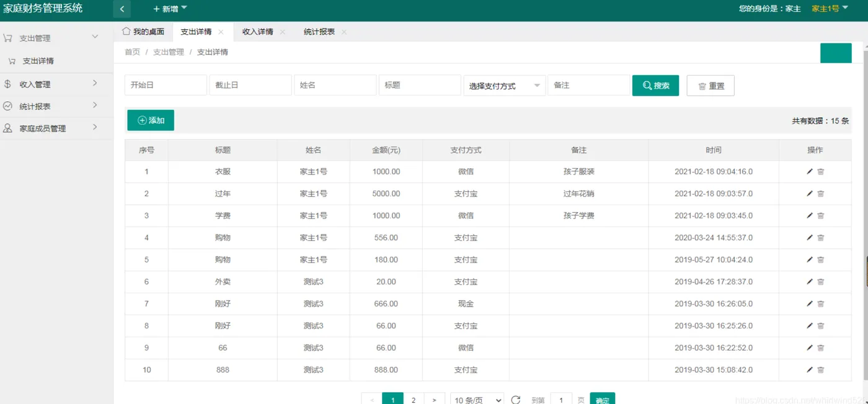This screenshot has height=404, width=868.
Task: Switch to the 收入详情 tab
Action: tap(258, 32)
